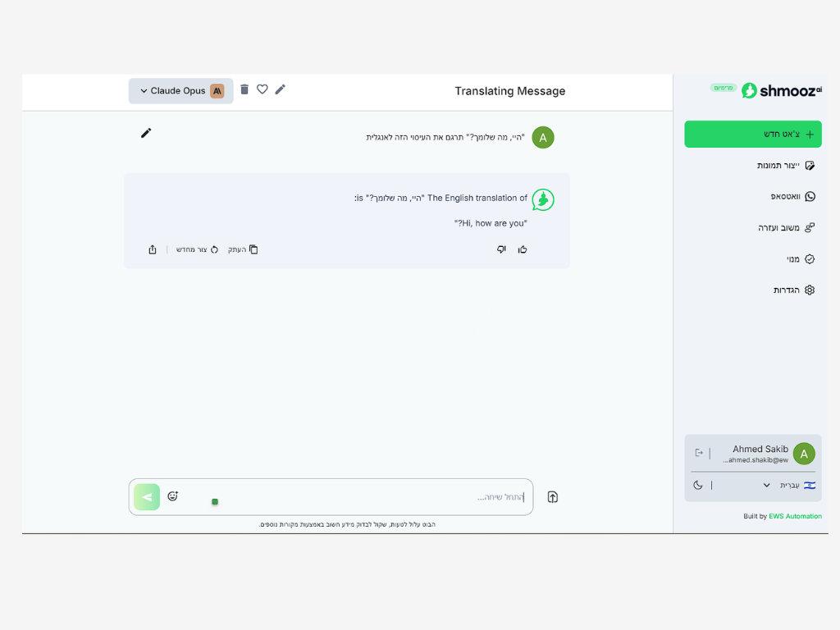Click the Translating Message chat title
Image resolution: width=840 pixels, height=630 pixels.
tap(509, 91)
